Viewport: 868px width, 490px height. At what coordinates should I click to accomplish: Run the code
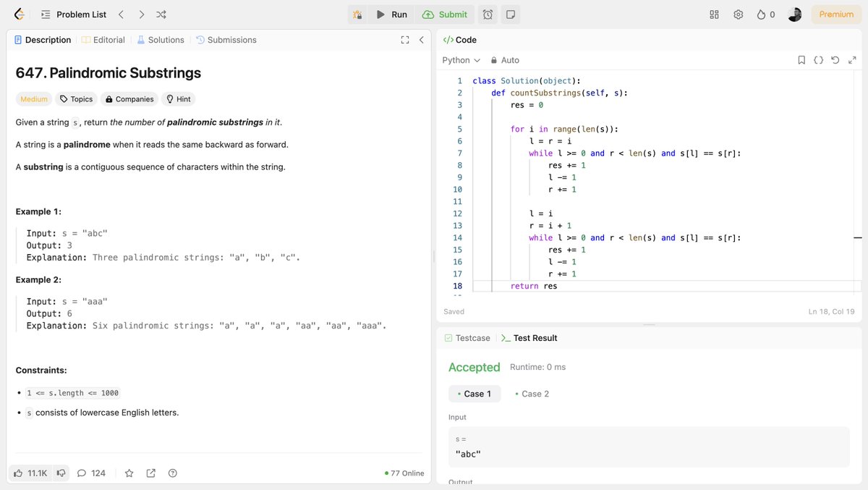(391, 14)
